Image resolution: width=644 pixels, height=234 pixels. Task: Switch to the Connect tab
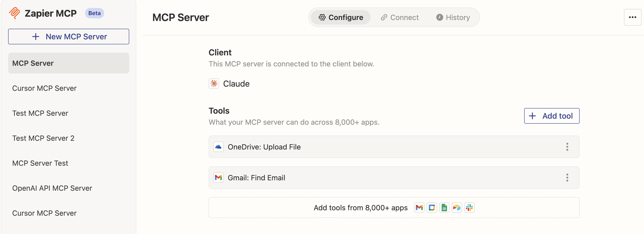[400, 17]
